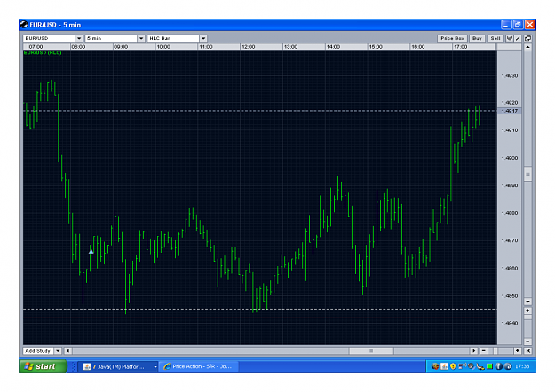Screen dimensions: 555x392
Task: Click the Buy button
Action: 477,38
